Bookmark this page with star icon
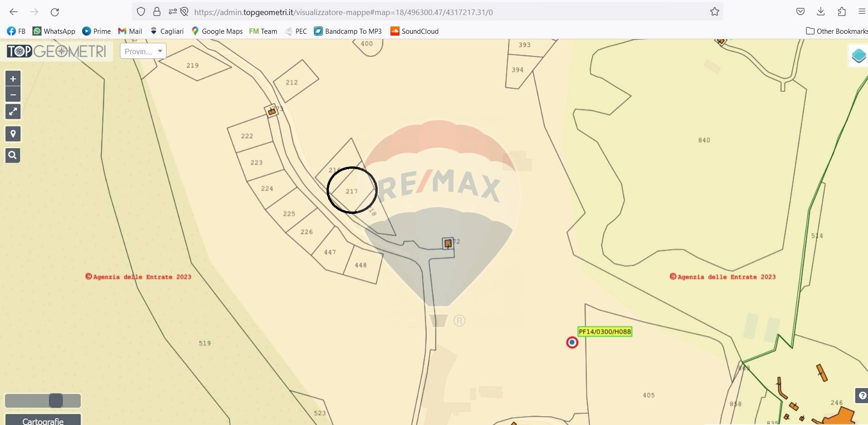 [x=714, y=12]
